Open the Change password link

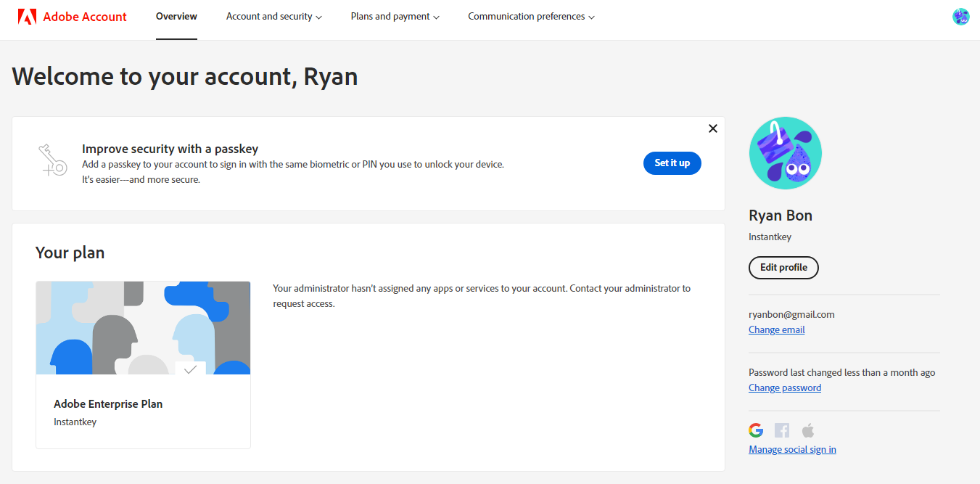click(784, 388)
